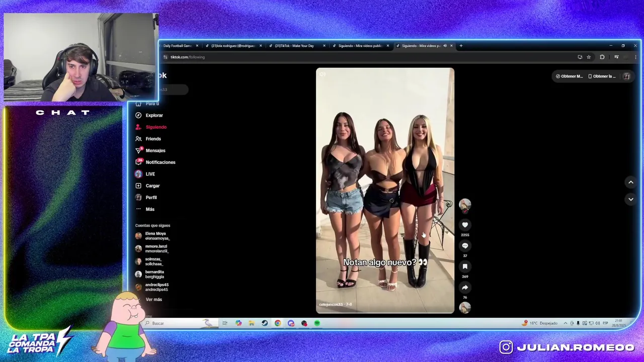644x362 pixels.
Task: Open Chrome three-dot menu
Action: (636, 57)
